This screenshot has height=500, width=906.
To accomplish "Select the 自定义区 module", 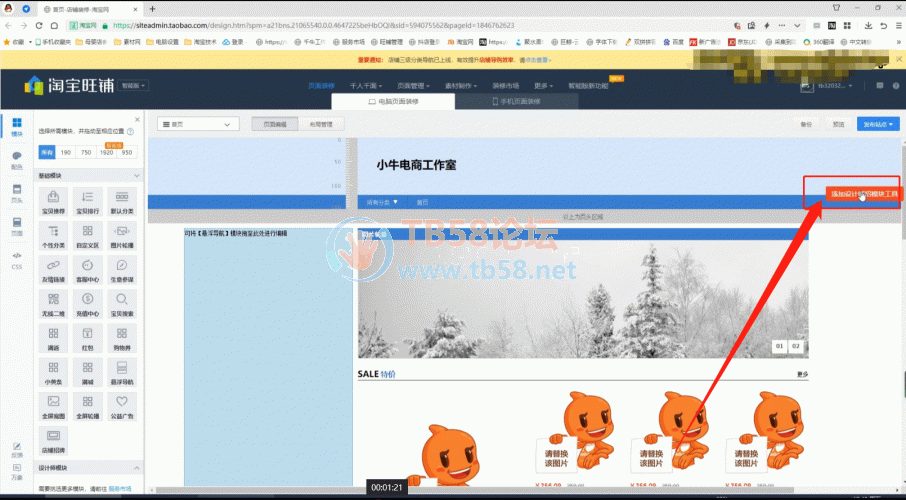I will click(88, 236).
